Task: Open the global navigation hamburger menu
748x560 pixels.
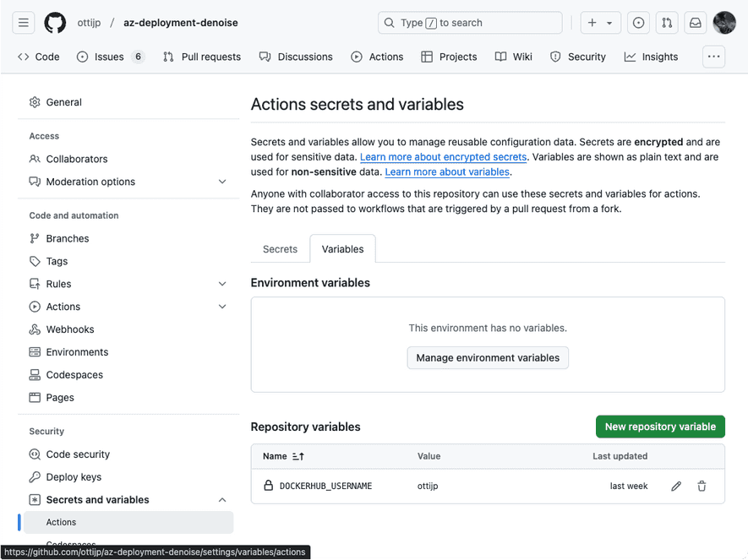Action: pos(23,23)
